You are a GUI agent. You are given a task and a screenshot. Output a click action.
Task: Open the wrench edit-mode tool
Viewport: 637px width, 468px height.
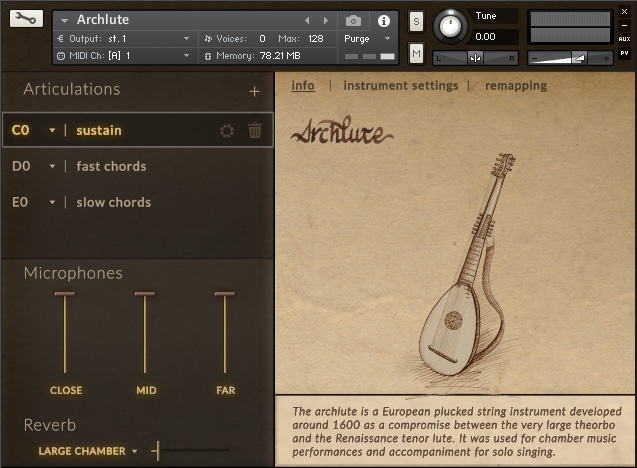pos(26,19)
